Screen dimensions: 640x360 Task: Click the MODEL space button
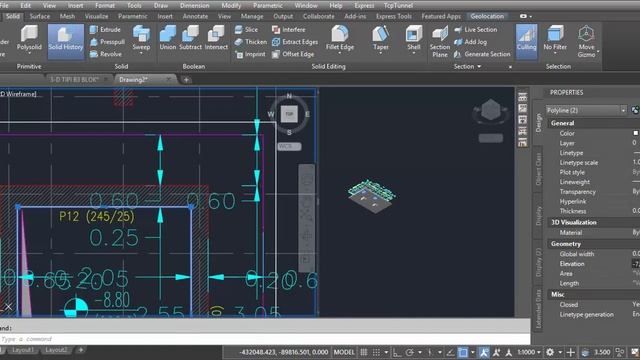point(344,352)
